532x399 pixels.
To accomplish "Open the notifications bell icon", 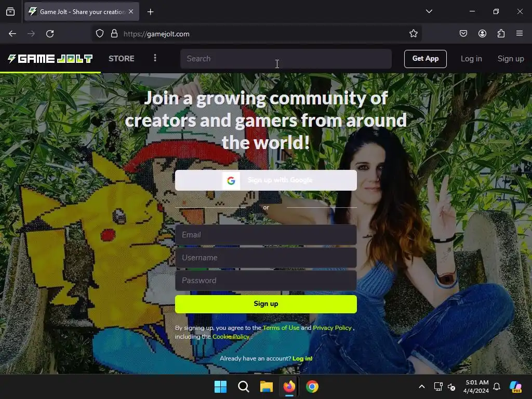I will tap(497, 387).
